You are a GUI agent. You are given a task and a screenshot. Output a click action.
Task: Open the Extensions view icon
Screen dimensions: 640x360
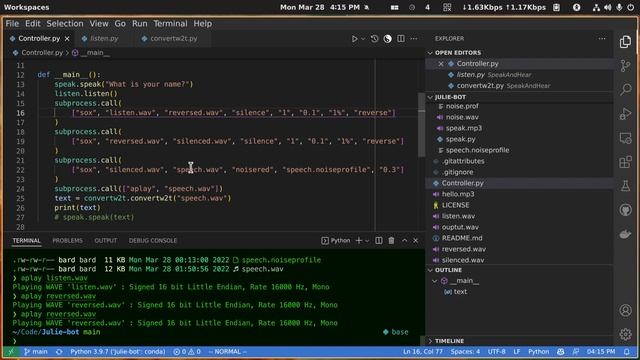(x=625, y=162)
